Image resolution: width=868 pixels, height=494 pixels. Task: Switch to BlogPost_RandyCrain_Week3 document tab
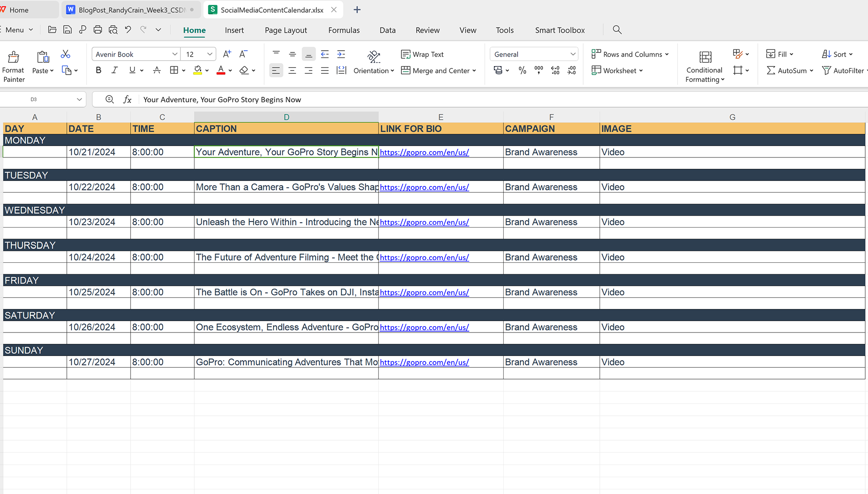coord(132,9)
